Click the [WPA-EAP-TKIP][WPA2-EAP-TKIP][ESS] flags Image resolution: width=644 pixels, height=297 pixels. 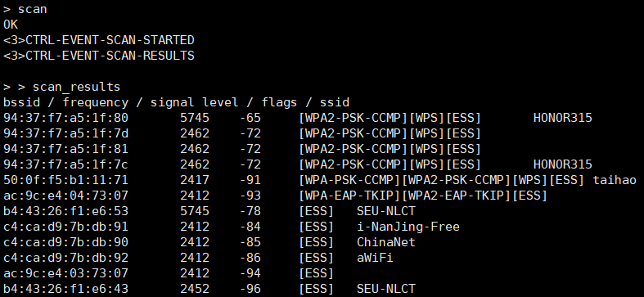click(x=423, y=196)
